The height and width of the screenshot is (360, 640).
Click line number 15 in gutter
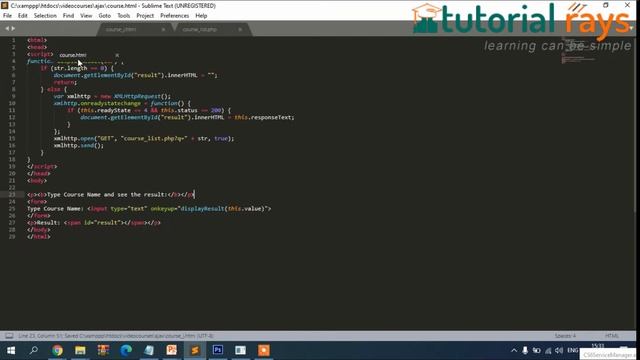tap(12, 138)
